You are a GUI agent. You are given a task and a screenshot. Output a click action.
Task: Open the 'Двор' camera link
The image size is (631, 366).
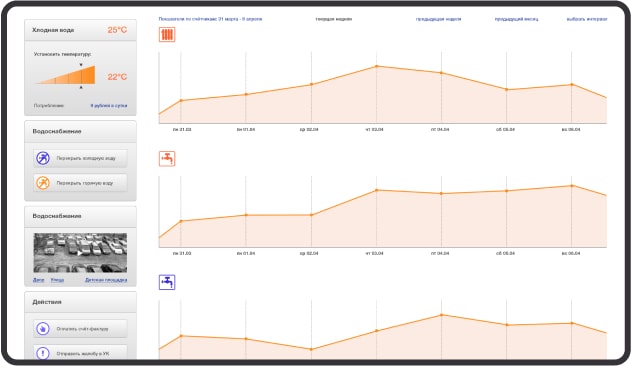[x=39, y=280]
